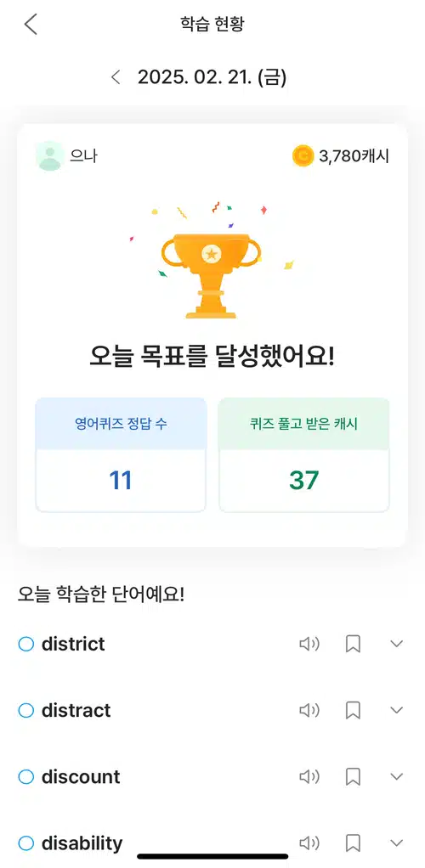Viewport: 425px width, 868px height.
Task: Toggle the circle next to distract
Action: coord(26,710)
